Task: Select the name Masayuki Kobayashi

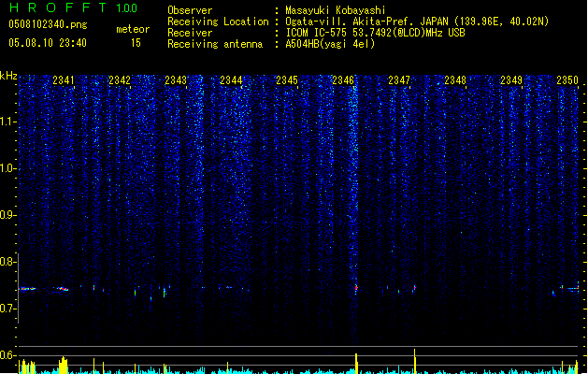Action: click(336, 10)
